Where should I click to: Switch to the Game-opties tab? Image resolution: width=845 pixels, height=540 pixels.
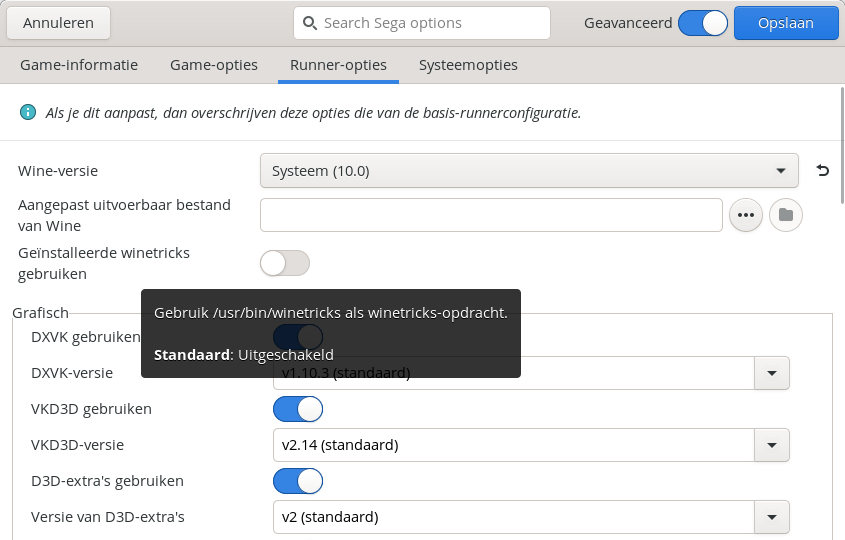tap(214, 65)
